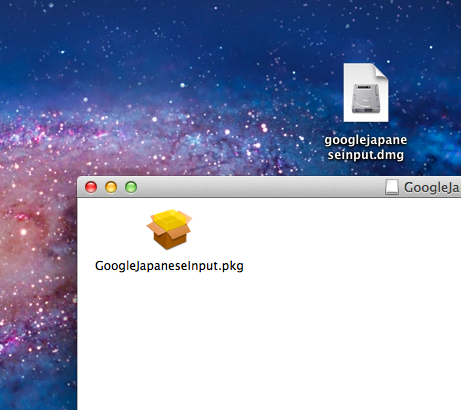This screenshot has height=410, width=461.
Task: Click the brown cardboard base of pkg icon
Action: tap(170, 239)
